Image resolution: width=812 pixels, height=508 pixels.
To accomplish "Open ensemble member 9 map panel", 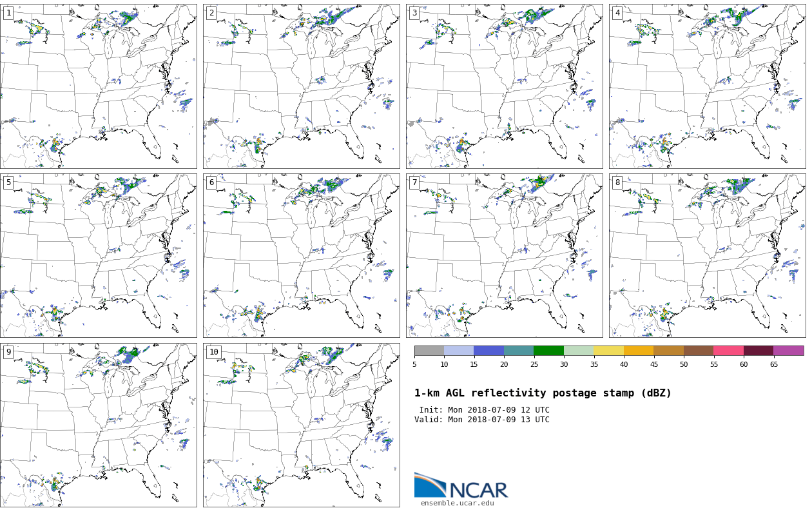I will [99, 425].
